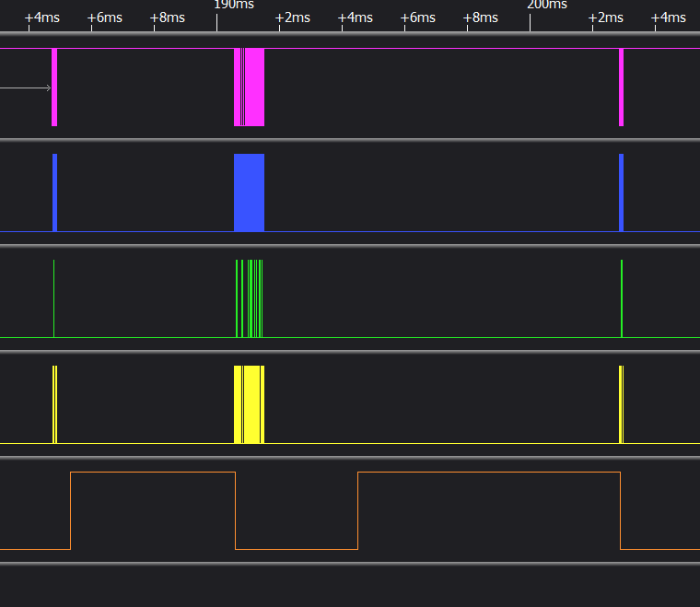700x607 pixels.
Task: Click the +8ms label before 190ms
Action: point(167,18)
